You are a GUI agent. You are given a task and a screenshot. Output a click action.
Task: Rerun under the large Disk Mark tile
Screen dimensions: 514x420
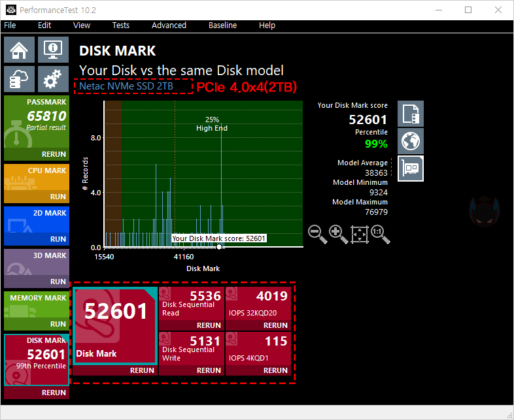115,370
